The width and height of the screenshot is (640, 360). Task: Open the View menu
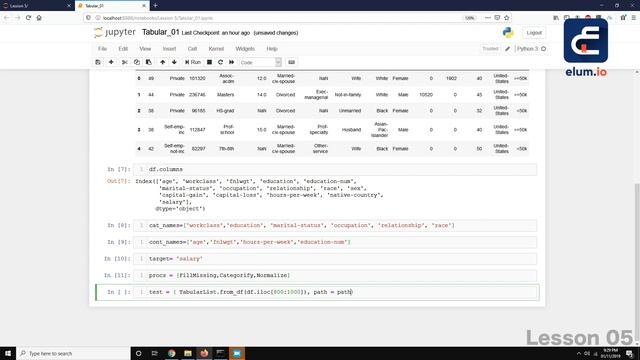tap(145, 49)
